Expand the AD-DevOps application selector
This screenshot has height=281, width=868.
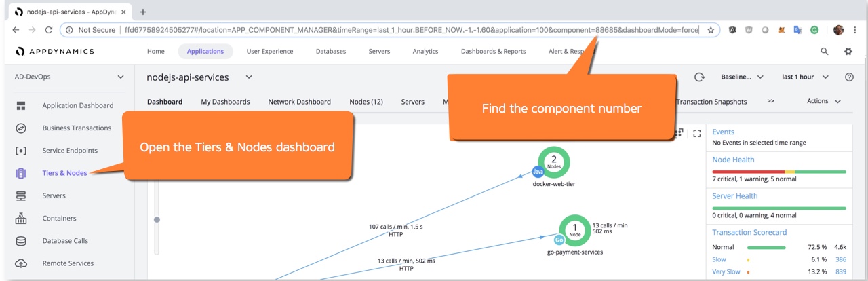121,77
